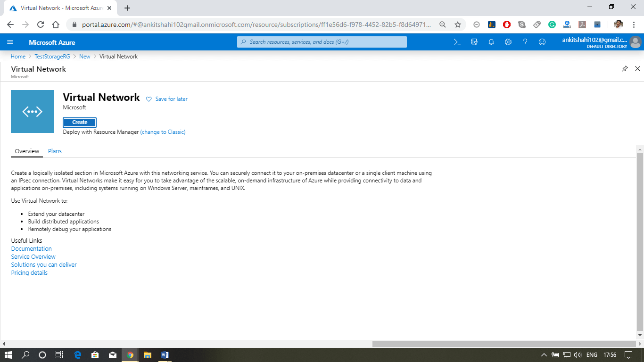
Task: Go back in the browser
Action: [x=10, y=25]
